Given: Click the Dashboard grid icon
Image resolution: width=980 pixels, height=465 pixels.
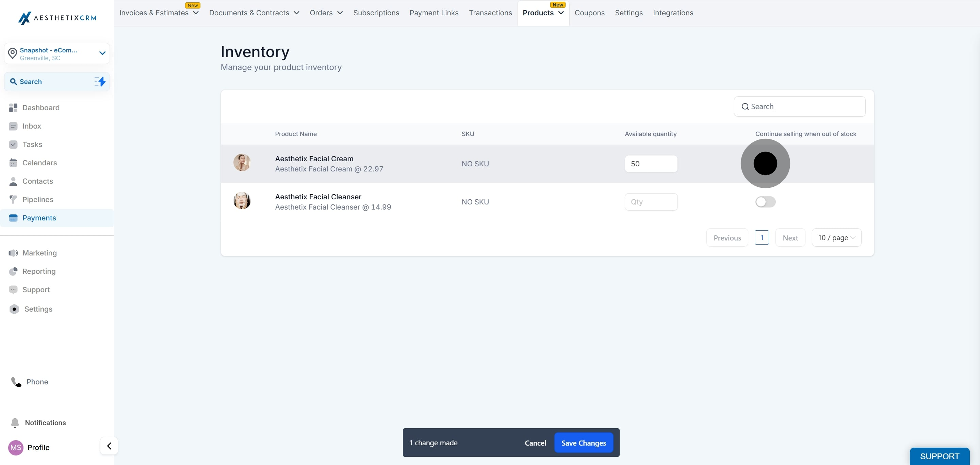Looking at the screenshot, I should tap(13, 107).
